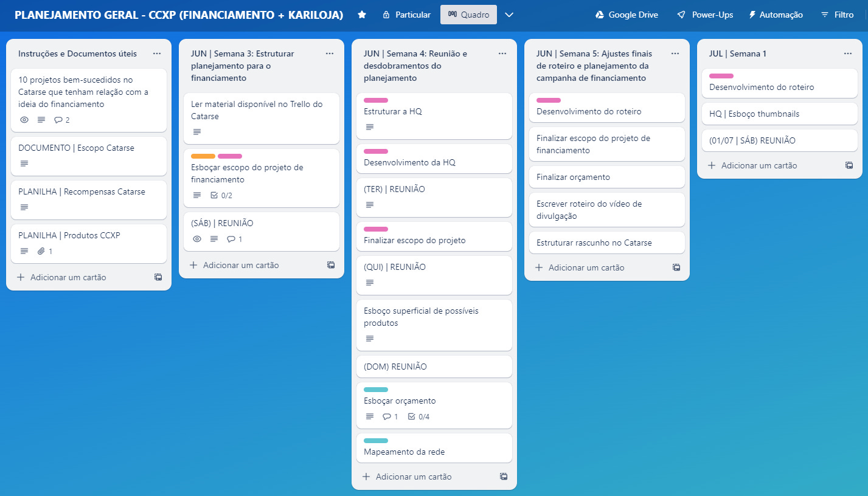Click the board title PLANEJAMENTO GERAL - CCXP

(x=179, y=15)
